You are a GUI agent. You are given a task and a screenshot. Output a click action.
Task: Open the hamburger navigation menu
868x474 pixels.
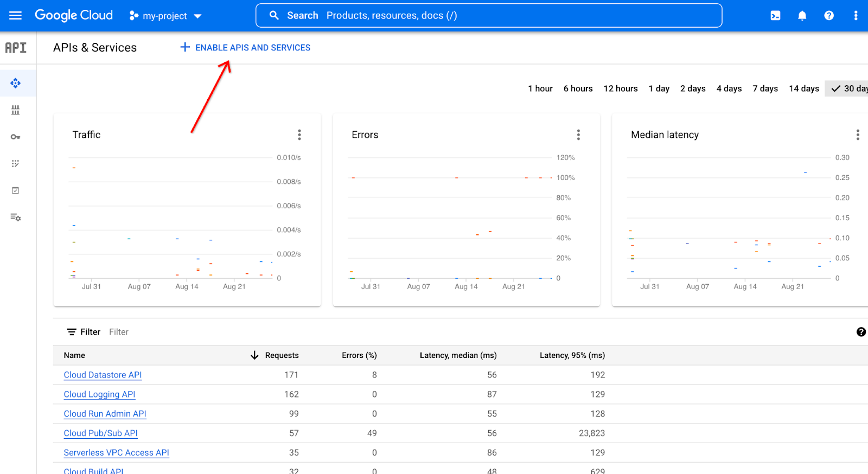(x=15, y=16)
